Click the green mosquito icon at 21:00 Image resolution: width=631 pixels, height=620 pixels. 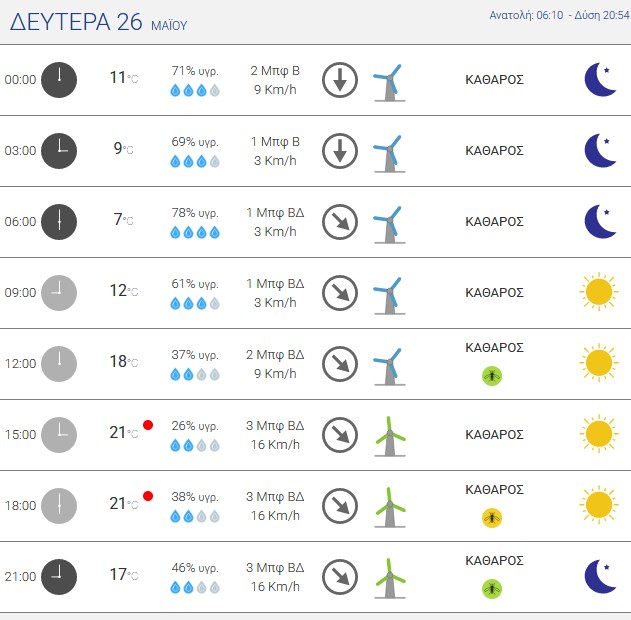pyautogui.click(x=492, y=589)
